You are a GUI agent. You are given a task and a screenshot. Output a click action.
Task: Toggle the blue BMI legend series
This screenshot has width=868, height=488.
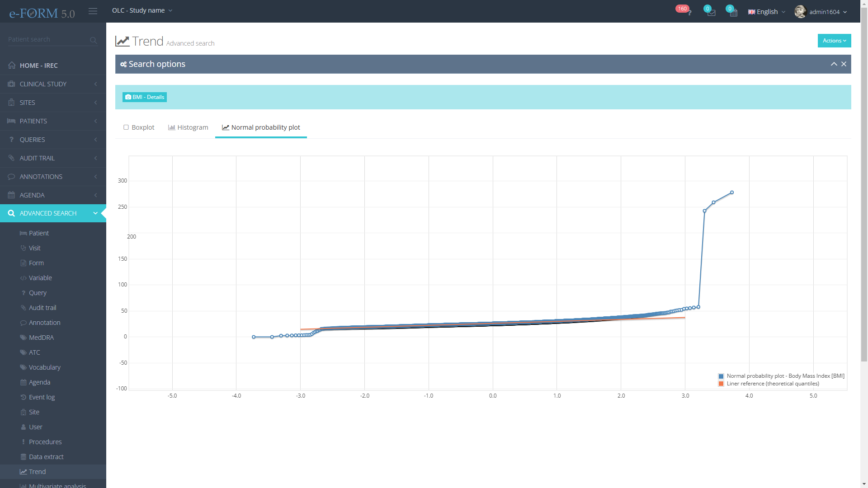[721, 376]
